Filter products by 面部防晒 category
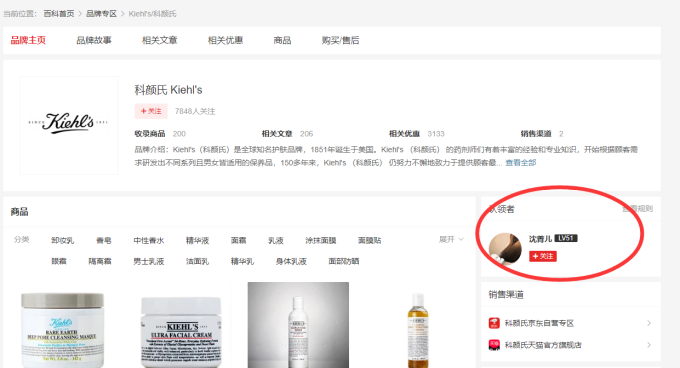This screenshot has height=368, width=680. pos(344,261)
